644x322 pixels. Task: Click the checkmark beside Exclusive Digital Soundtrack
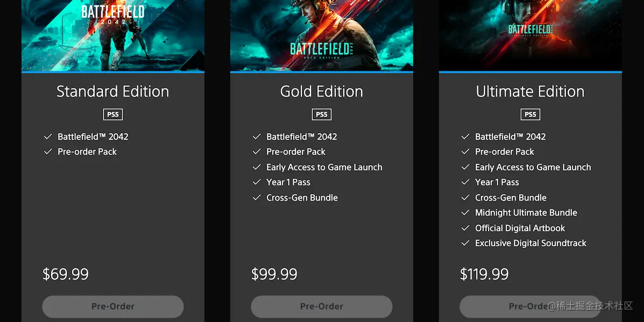coord(465,243)
